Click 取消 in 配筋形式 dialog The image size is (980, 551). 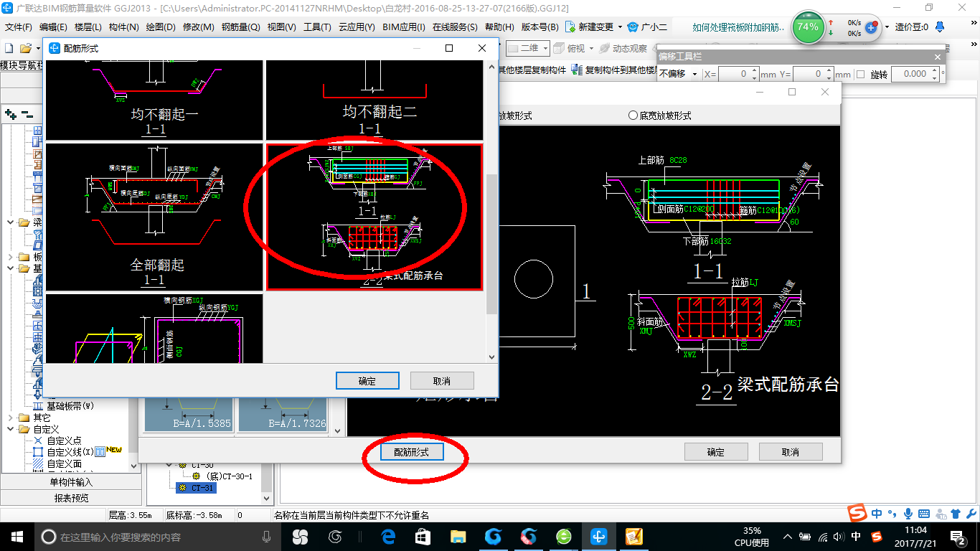(442, 381)
